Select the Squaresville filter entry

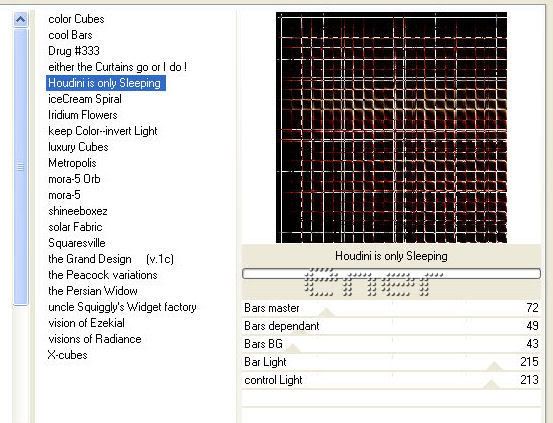77,243
